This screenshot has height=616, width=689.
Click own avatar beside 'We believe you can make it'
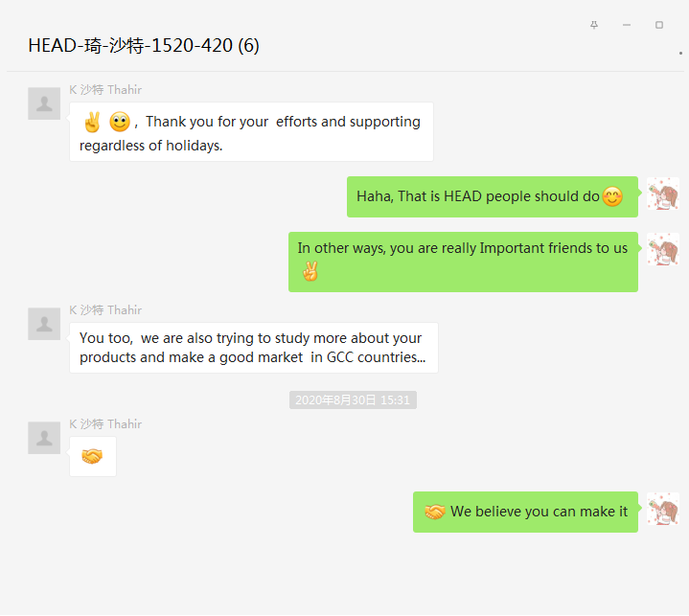(662, 509)
